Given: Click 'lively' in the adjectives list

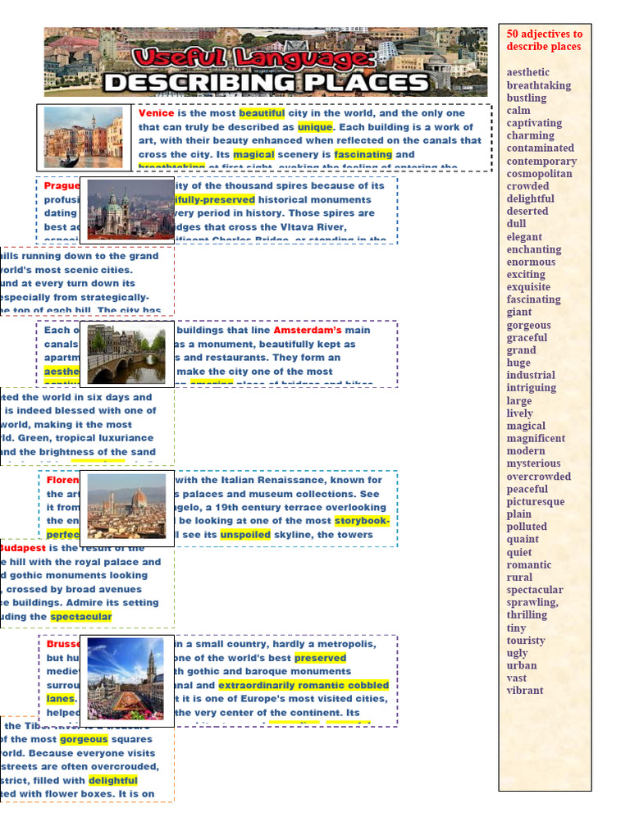Looking at the screenshot, I should [519, 413].
